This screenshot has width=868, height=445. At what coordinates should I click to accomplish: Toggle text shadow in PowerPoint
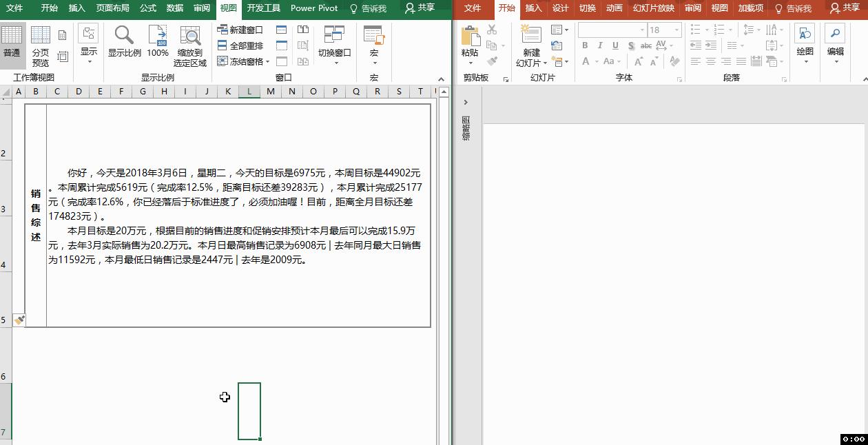[631, 45]
